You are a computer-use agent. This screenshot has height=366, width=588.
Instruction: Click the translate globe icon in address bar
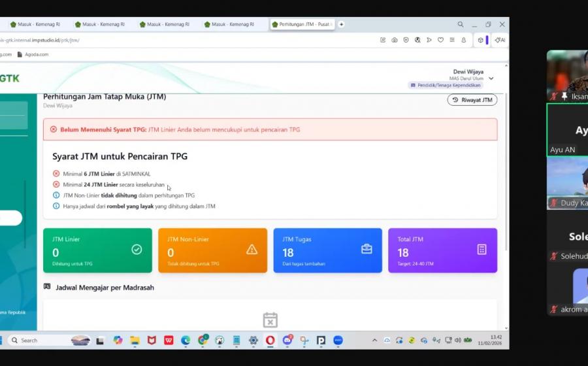point(417,40)
